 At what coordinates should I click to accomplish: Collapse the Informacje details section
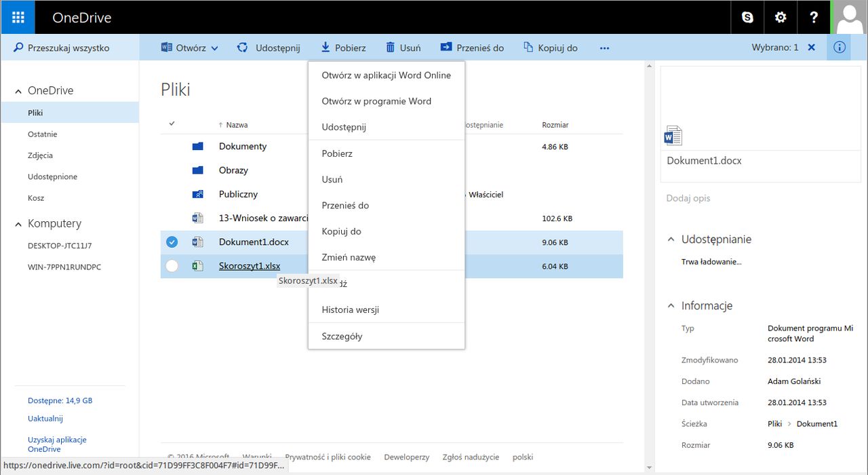click(x=671, y=306)
